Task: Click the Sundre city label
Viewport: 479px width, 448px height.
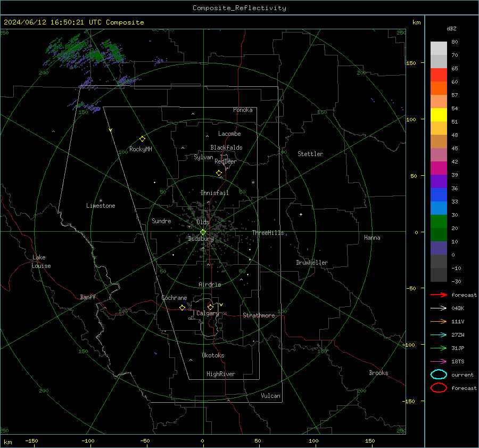Action: pos(161,221)
